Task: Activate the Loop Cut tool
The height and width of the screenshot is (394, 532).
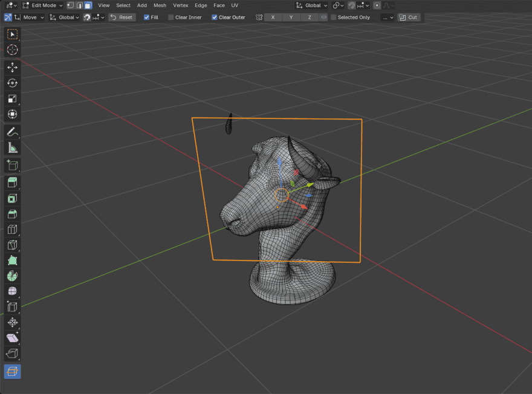Action: [x=12, y=230]
